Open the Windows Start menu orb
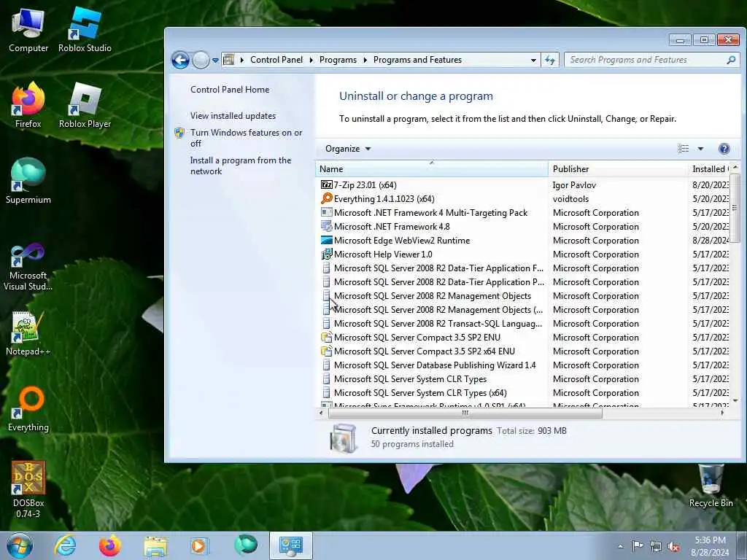The height and width of the screenshot is (560, 747). (x=20, y=545)
